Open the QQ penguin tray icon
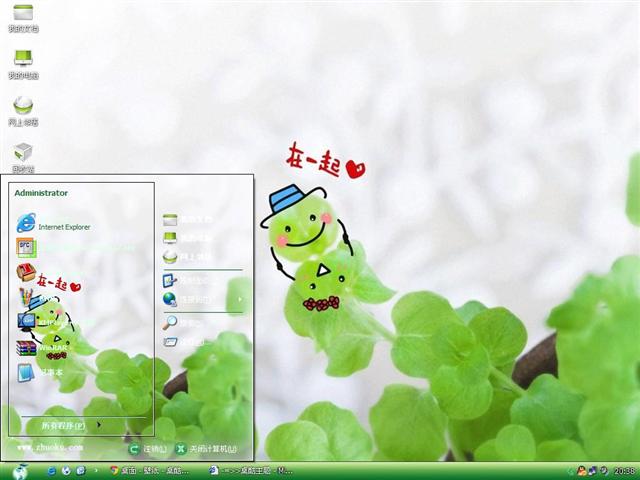The image size is (640, 480). click(580, 471)
